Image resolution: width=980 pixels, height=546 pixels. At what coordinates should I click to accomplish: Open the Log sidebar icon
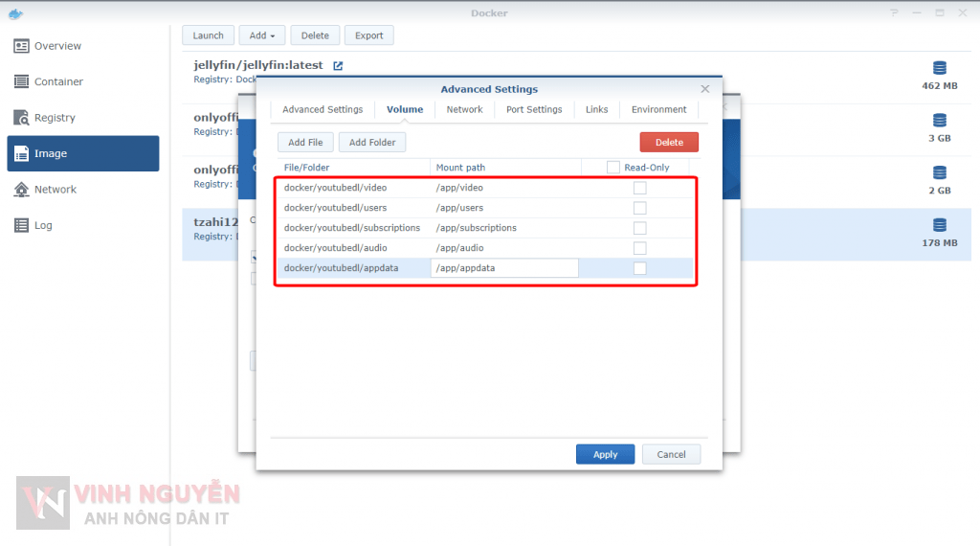tap(22, 226)
